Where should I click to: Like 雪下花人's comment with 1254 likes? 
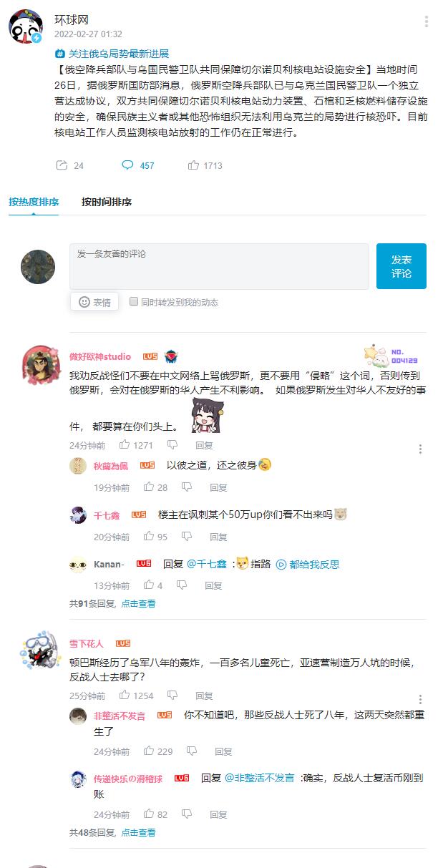(x=125, y=695)
